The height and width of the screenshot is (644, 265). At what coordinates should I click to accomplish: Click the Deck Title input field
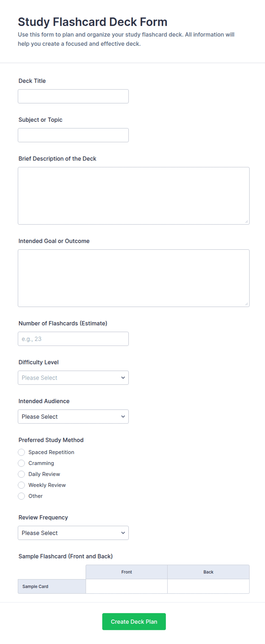73,96
